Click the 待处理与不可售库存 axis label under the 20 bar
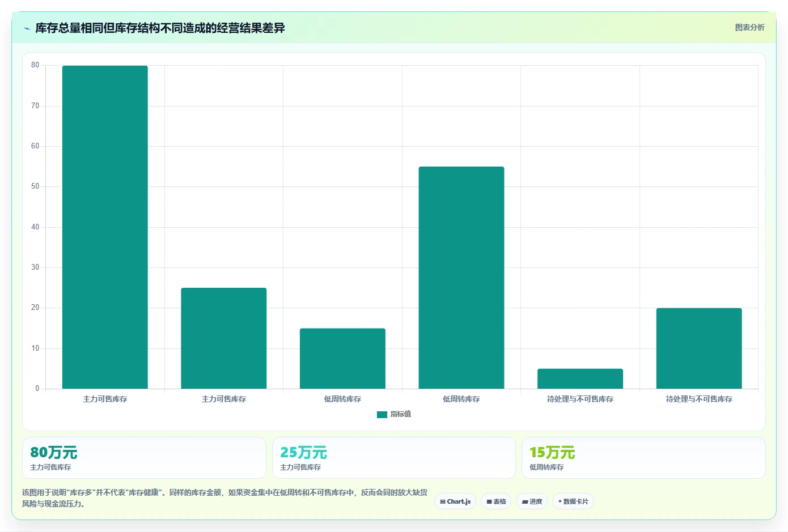Image resolution: width=788 pixels, height=532 pixels. (x=699, y=399)
